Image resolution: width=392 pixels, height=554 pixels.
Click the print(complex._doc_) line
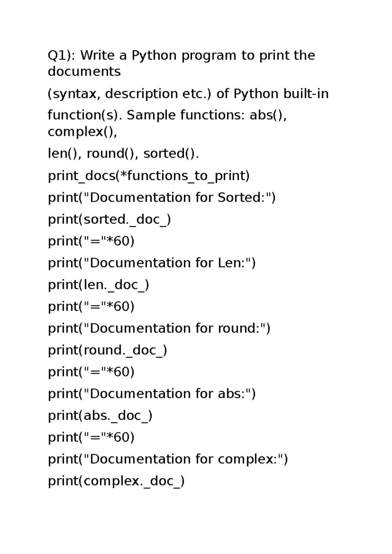tap(116, 481)
